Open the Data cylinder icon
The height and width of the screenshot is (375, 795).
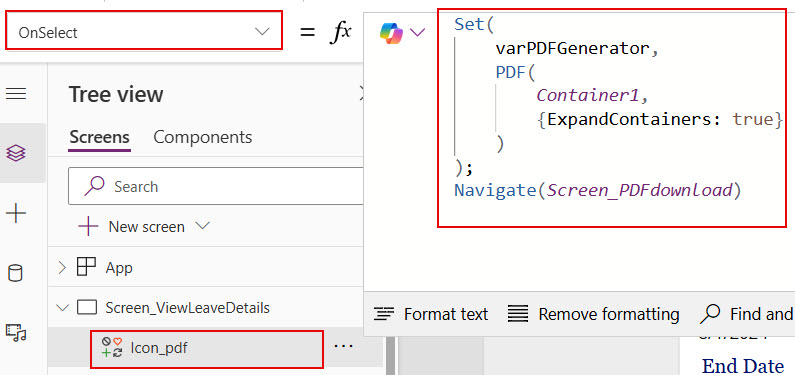coord(16,274)
